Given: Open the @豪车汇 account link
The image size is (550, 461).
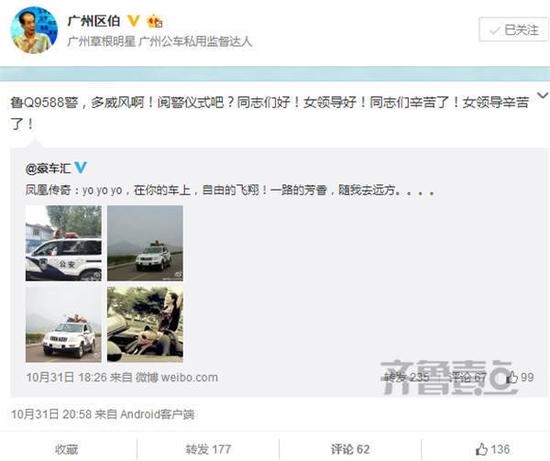Looking at the screenshot, I should coord(48,168).
